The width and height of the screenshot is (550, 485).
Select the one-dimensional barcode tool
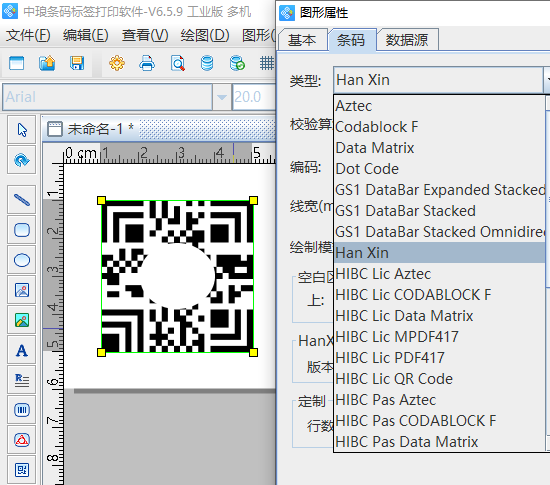click(x=22, y=410)
